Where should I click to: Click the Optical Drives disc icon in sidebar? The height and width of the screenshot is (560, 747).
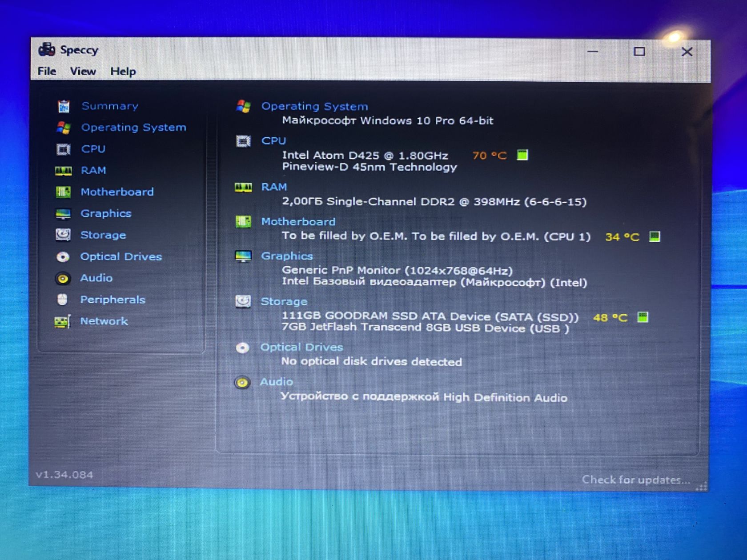click(x=63, y=257)
